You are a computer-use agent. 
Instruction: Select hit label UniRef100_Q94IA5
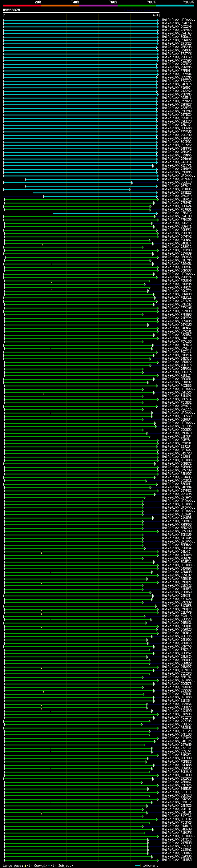(176, 33)
